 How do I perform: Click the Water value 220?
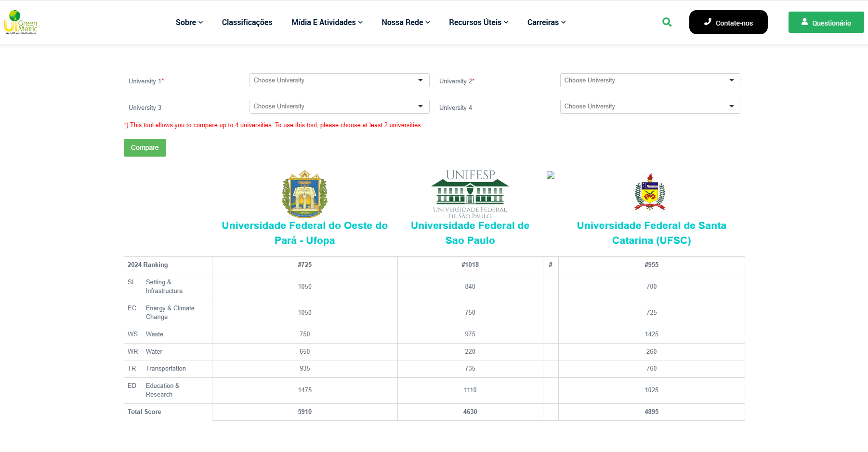(470, 352)
